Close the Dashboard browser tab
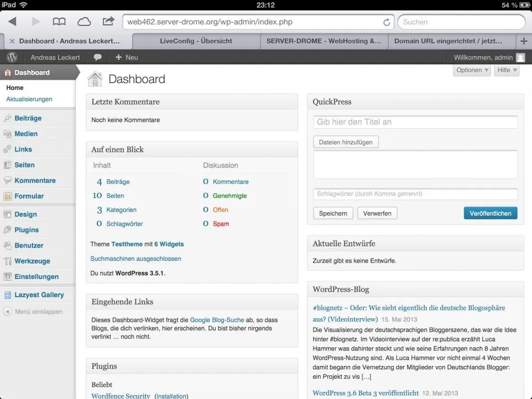The height and width of the screenshot is (399, 532). click(x=12, y=41)
